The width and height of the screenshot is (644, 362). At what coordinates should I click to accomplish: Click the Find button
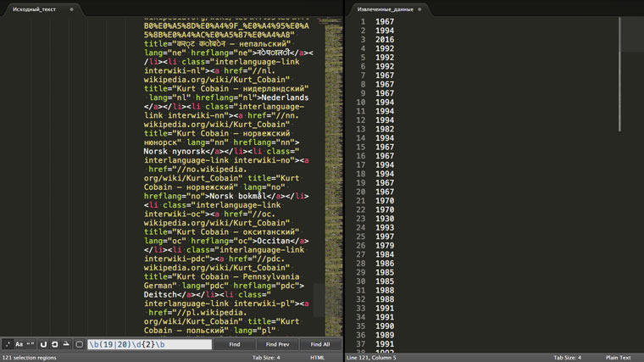[x=235, y=345]
